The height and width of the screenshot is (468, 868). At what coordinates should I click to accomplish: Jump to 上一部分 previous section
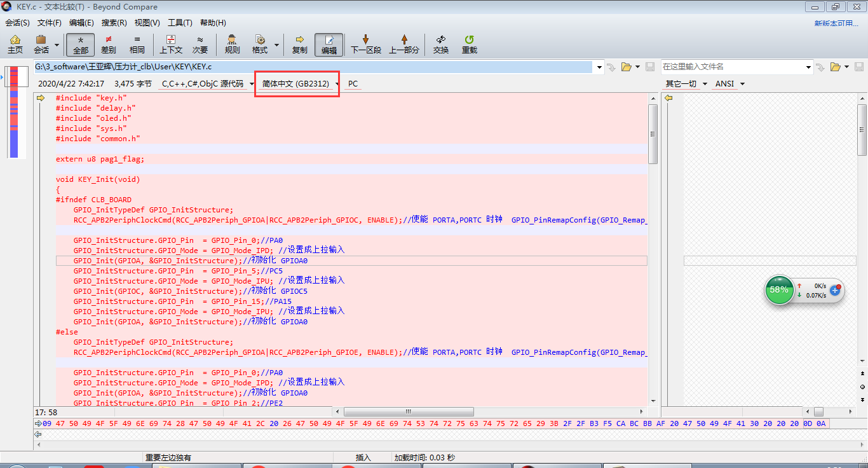pos(404,45)
